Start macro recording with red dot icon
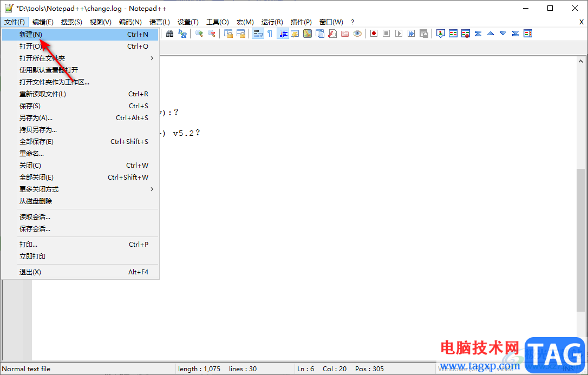This screenshot has width=588, height=375. pyautogui.click(x=374, y=34)
